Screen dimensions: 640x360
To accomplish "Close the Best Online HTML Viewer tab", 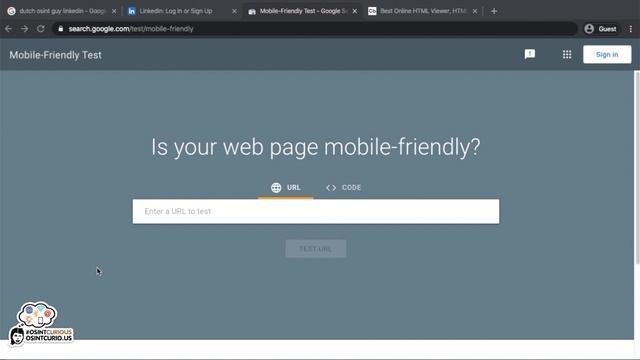I will 475,11.
